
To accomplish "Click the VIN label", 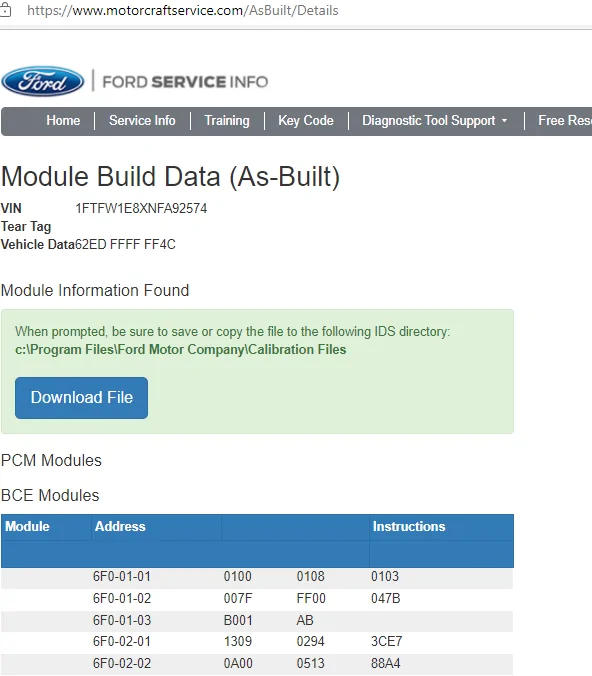I will pyautogui.click(x=11, y=209).
